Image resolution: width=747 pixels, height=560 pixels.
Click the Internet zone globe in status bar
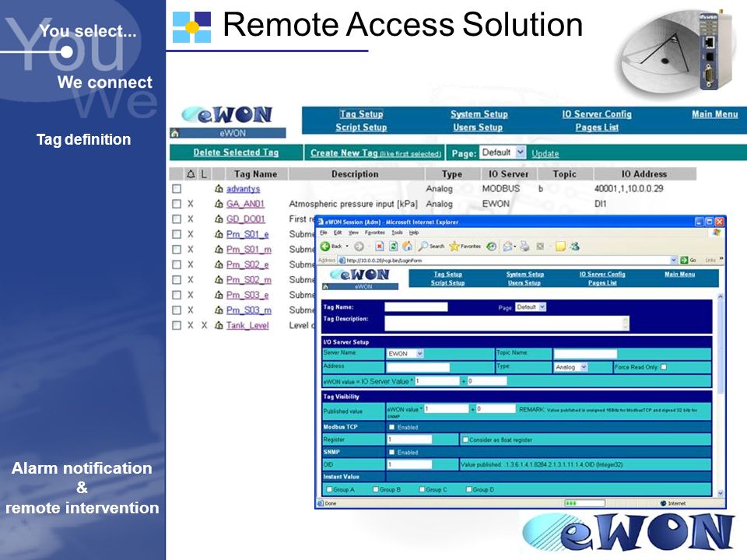pos(663,503)
